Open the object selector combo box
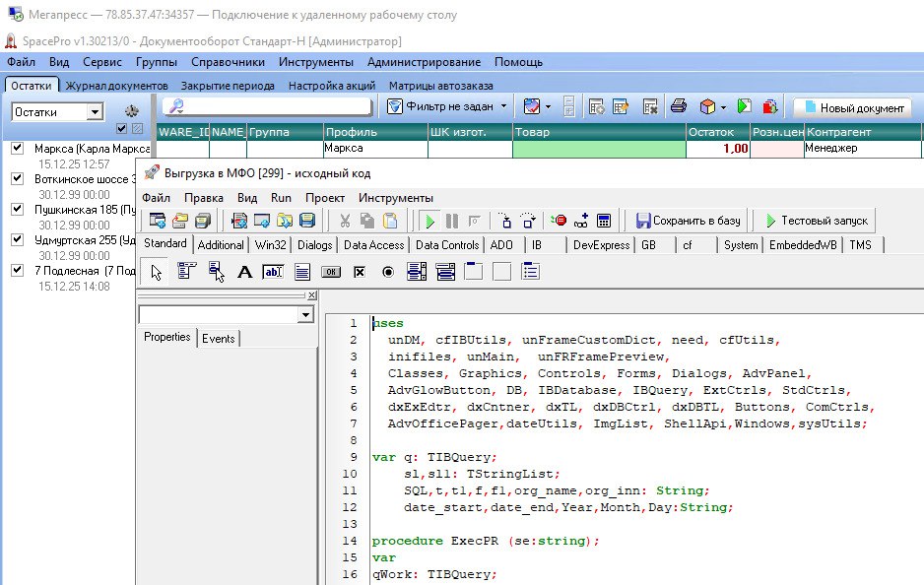 click(x=304, y=315)
